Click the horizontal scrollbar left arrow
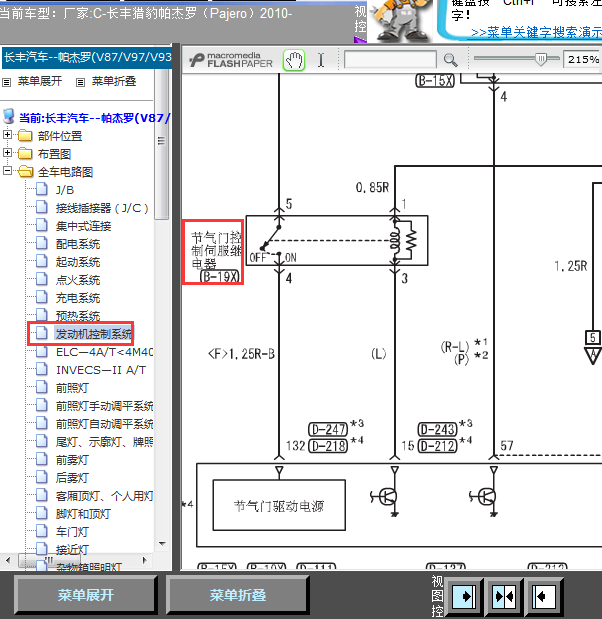Viewport: 602px width, 619px height. (x=8, y=560)
